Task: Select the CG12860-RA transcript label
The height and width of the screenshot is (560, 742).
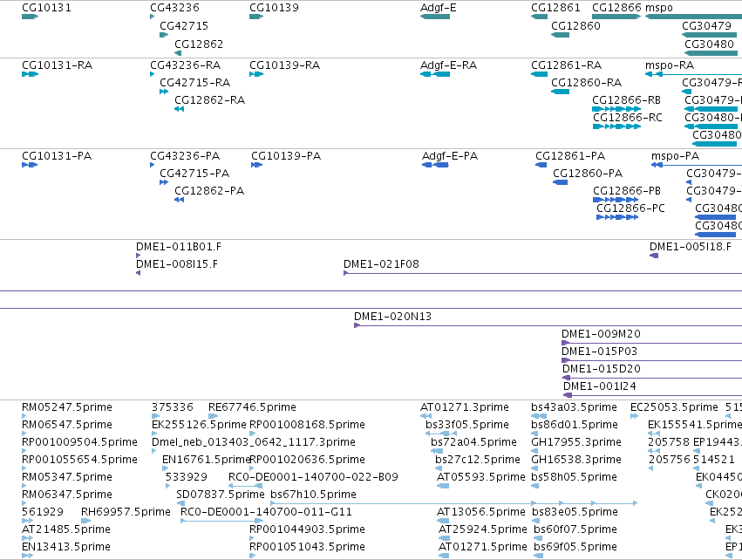Action: click(586, 82)
